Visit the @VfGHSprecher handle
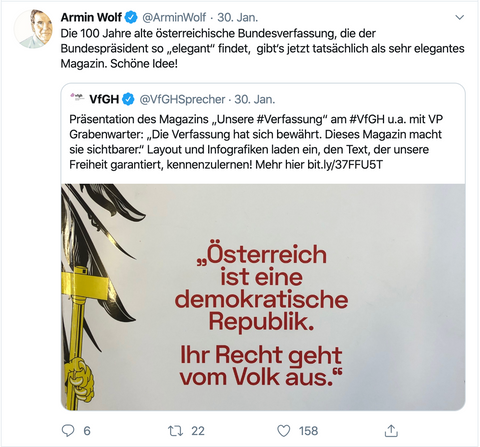 182,99
